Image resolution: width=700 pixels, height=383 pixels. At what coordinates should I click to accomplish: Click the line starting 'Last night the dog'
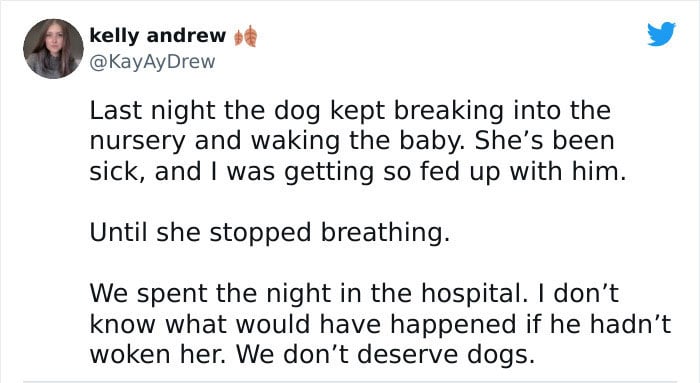tap(350, 110)
